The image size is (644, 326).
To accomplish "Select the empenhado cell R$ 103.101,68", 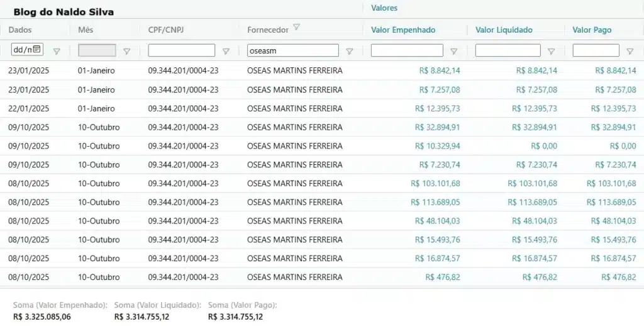I will 435,183.
